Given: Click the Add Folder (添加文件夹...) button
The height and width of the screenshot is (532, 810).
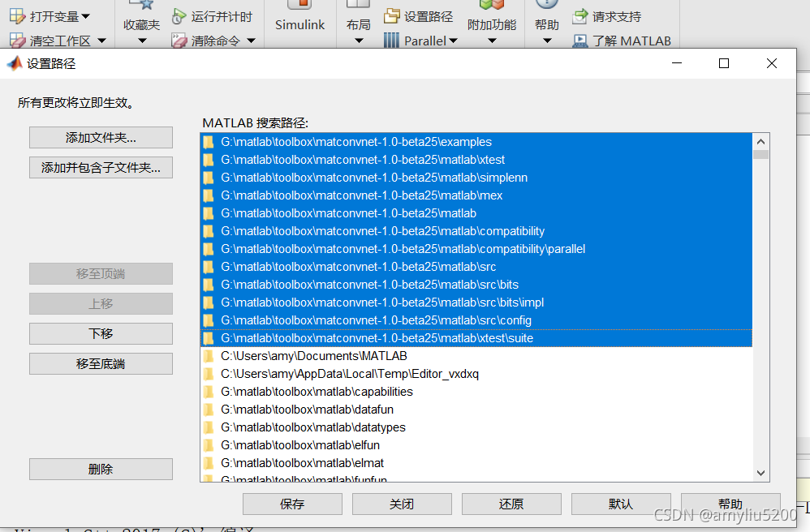Looking at the screenshot, I should click(x=101, y=138).
